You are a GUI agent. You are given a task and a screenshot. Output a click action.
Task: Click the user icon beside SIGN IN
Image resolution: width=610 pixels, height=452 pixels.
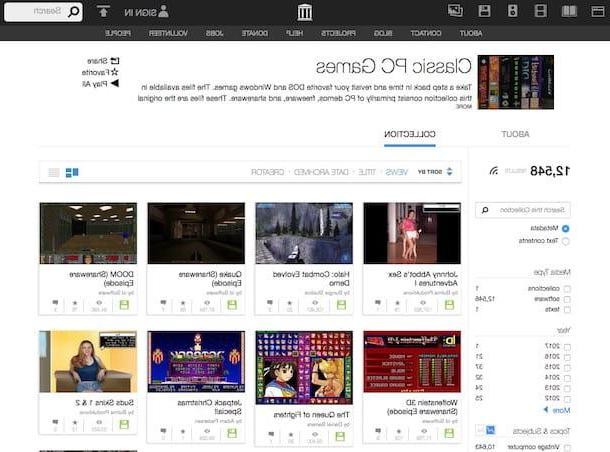[x=164, y=11]
